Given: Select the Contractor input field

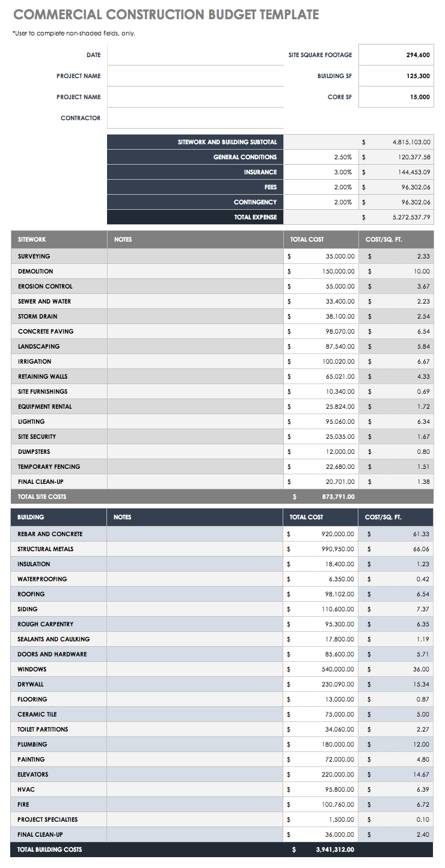Looking at the screenshot, I should point(195,118).
